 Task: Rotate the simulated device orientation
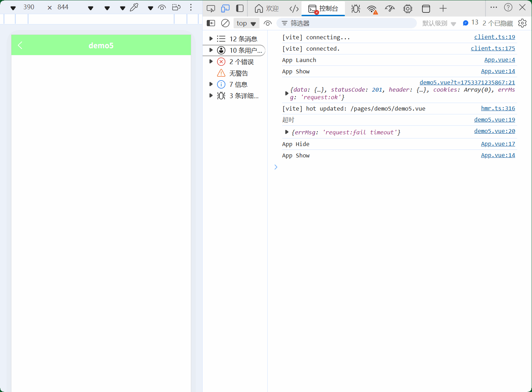tap(176, 7)
